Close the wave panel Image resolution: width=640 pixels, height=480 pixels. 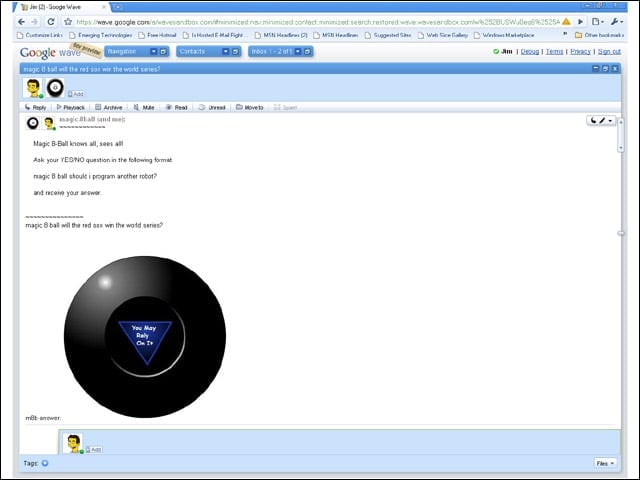click(615, 69)
